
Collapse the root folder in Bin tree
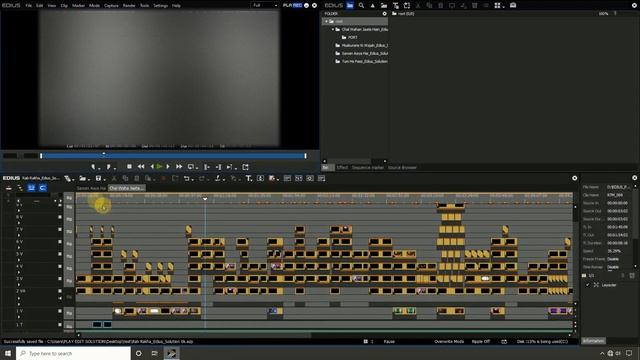click(326, 21)
